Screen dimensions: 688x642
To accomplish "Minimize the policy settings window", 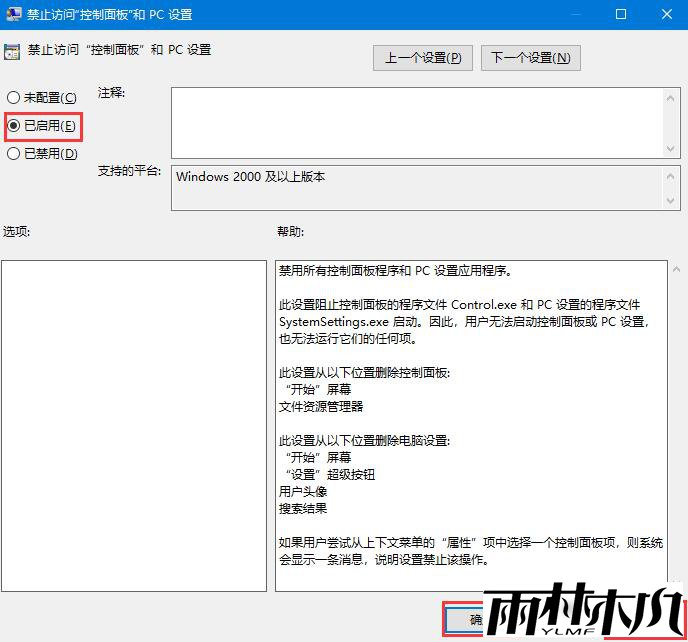I will 573,14.
